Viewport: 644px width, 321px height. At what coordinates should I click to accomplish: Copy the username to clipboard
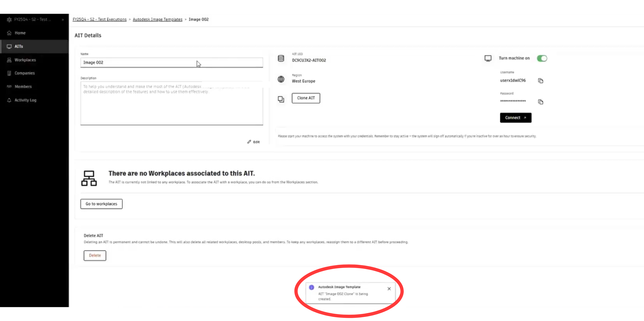pos(541,81)
